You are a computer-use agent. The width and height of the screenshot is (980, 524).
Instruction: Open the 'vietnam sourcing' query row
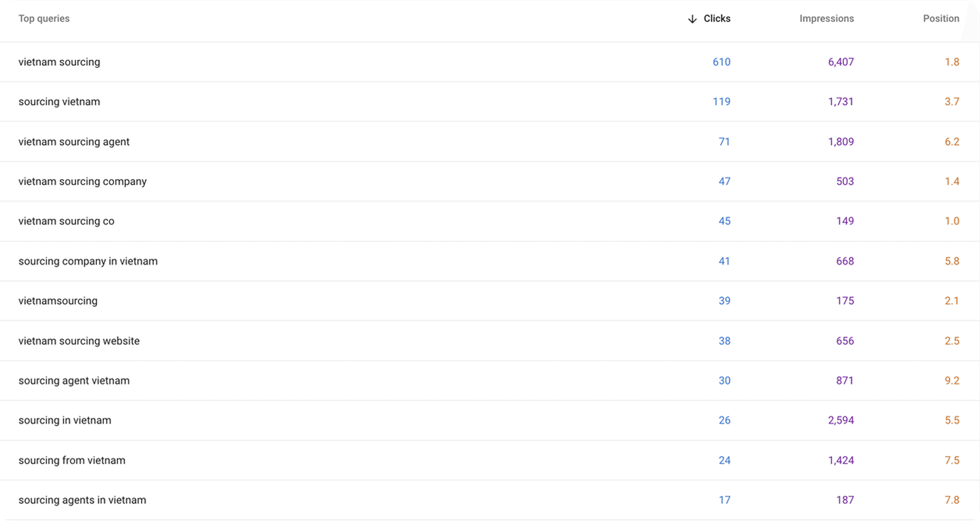pos(490,62)
